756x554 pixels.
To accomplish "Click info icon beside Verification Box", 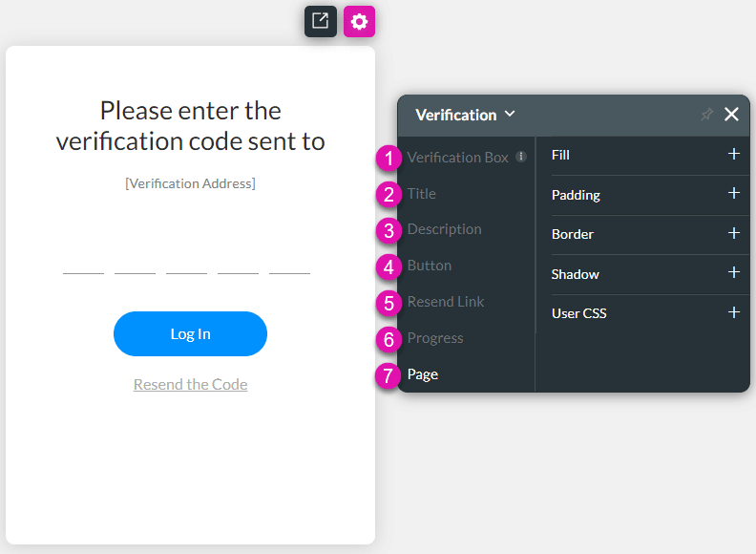I will pos(521,157).
